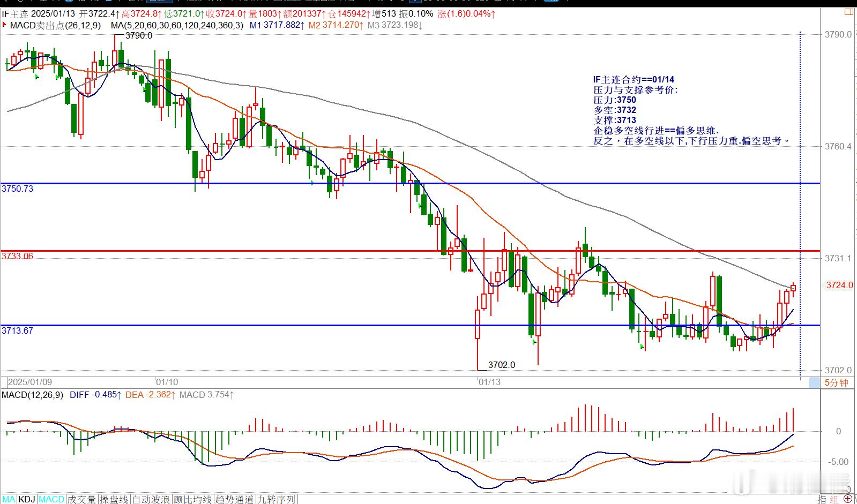857x504 pixels.
Task: Click the 3760.4 price axis label
Action: click(838, 146)
